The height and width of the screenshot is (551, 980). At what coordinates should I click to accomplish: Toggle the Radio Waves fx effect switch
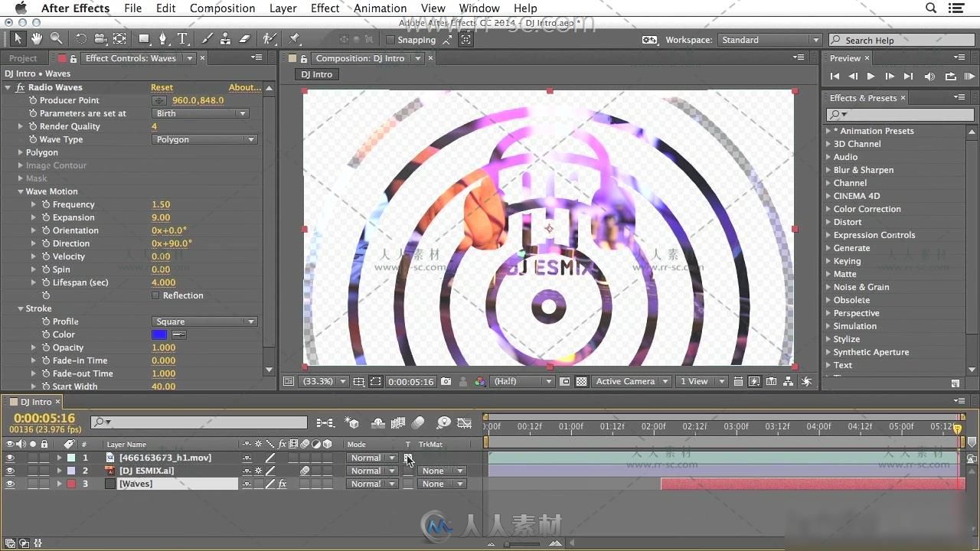[x=20, y=87]
